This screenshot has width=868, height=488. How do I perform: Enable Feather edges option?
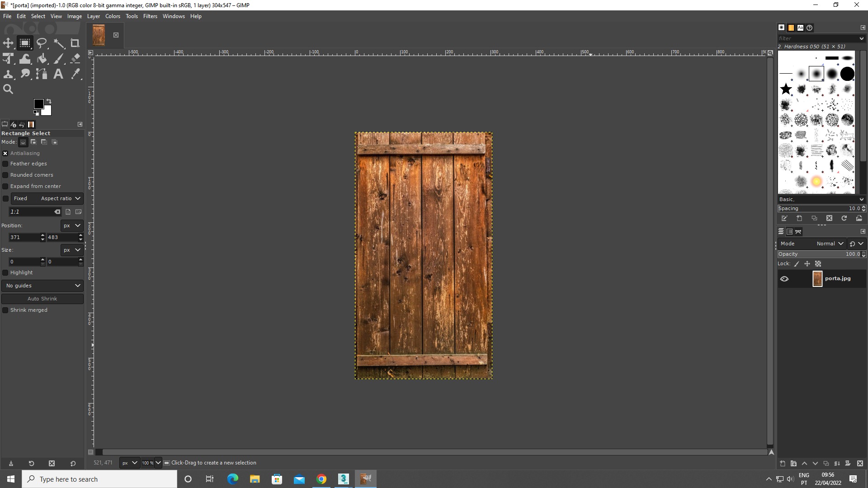pyautogui.click(x=5, y=164)
